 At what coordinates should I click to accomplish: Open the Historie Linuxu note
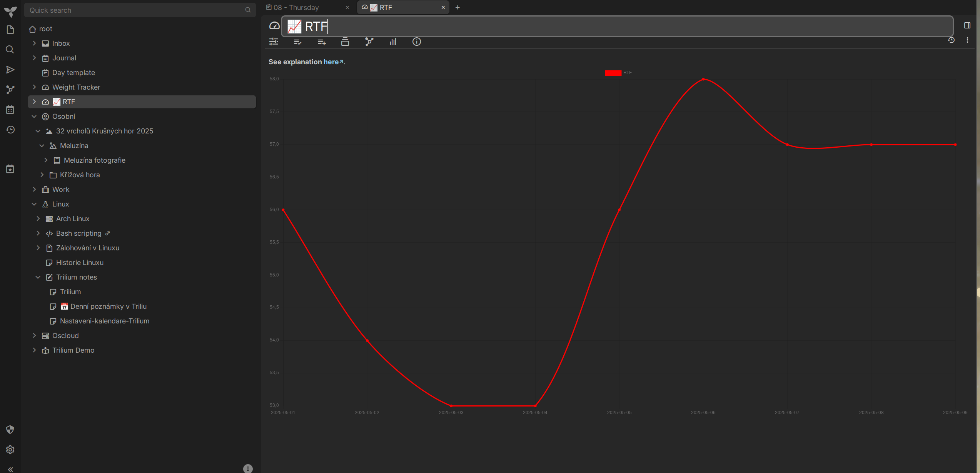pyautogui.click(x=80, y=263)
